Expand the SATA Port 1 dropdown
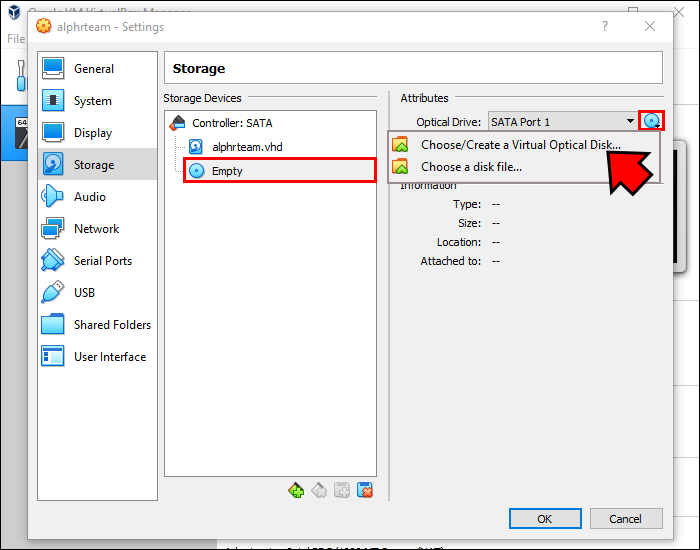This screenshot has height=550, width=700. pos(562,121)
